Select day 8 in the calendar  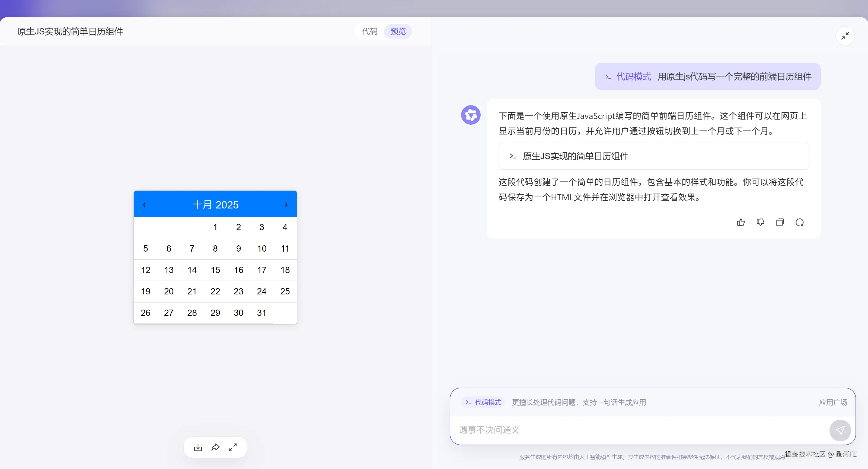pyautogui.click(x=215, y=249)
